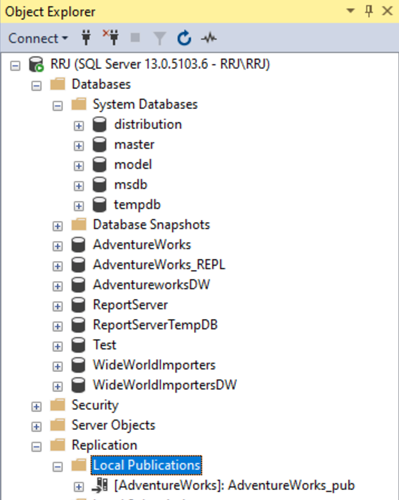399x500 pixels.
Task: Expand the AdventureWorks database
Action: (58, 246)
